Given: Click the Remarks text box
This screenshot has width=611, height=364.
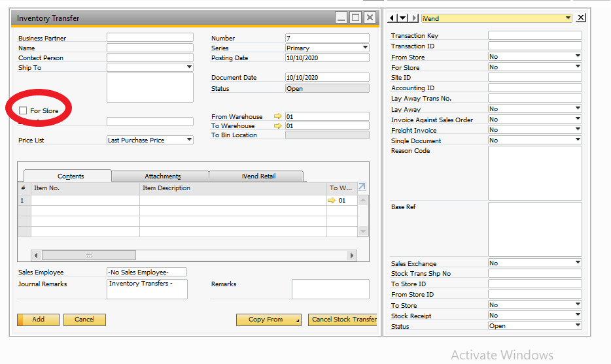Looking at the screenshot, I should 330,289.
